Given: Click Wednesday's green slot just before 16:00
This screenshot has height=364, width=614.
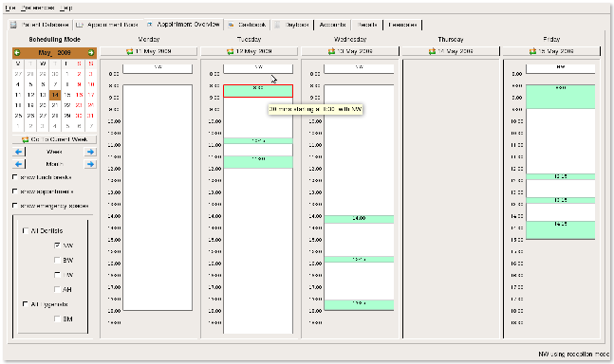Looking at the screenshot, I should coord(359,259).
